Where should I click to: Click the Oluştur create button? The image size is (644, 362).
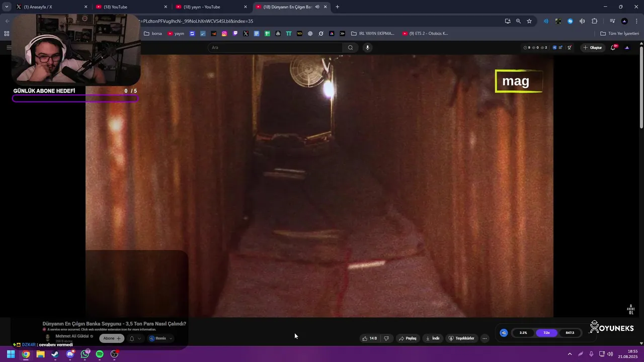pyautogui.click(x=593, y=48)
